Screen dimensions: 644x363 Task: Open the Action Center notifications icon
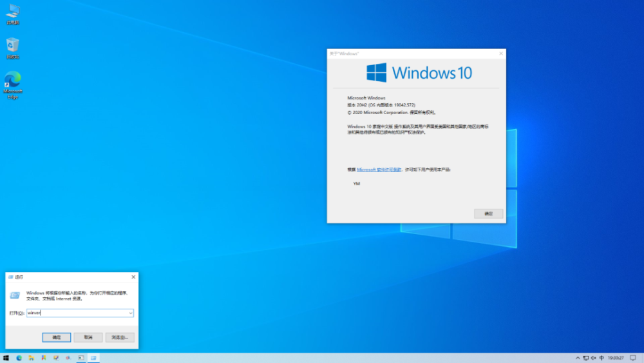pos(633,358)
